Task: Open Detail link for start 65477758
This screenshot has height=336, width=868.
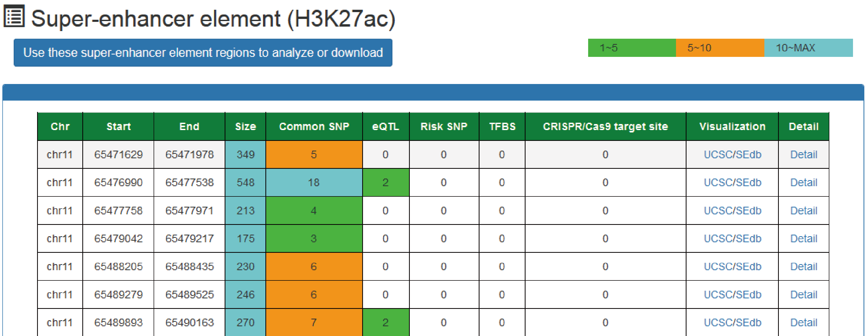Action: click(x=804, y=210)
